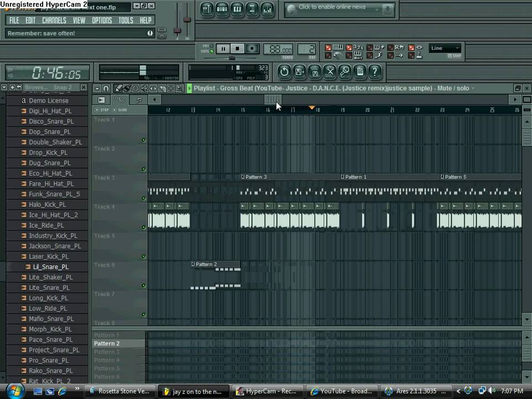Open the piano roll window

point(237,9)
